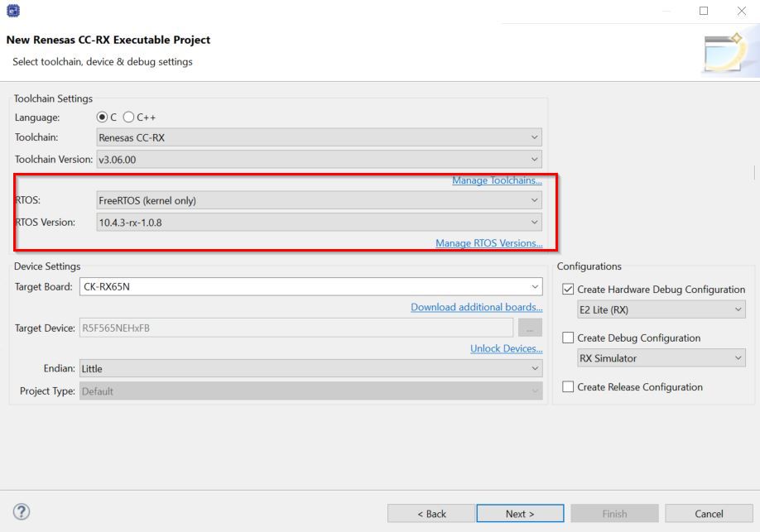Select the C++ language radio button
760x532 pixels.
[128, 117]
